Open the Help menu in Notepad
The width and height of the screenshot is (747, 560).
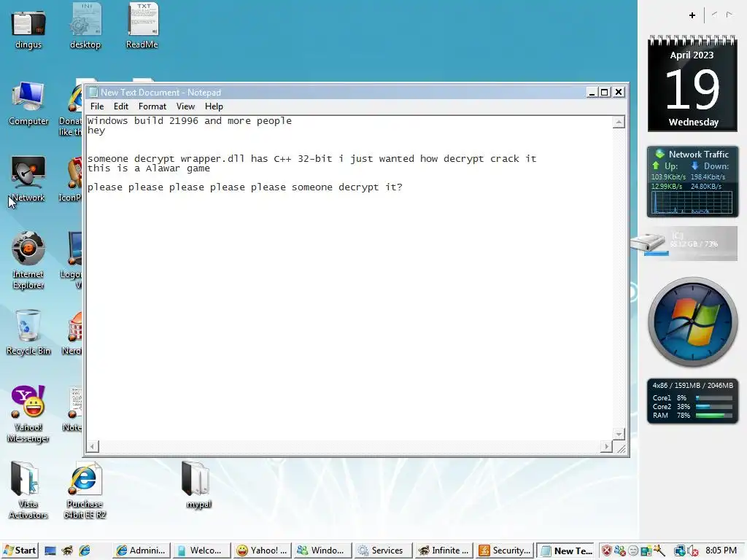coord(214,106)
